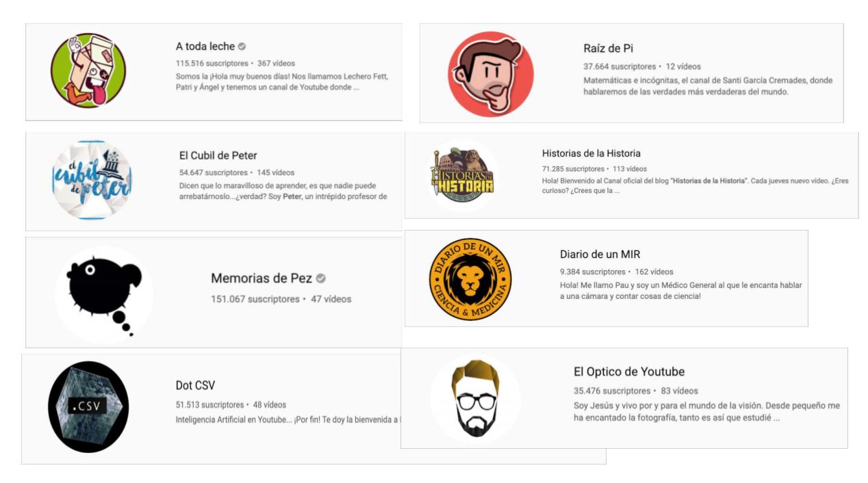
Task: Open the A toda leche milk carton avatar
Action: [88, 70]
